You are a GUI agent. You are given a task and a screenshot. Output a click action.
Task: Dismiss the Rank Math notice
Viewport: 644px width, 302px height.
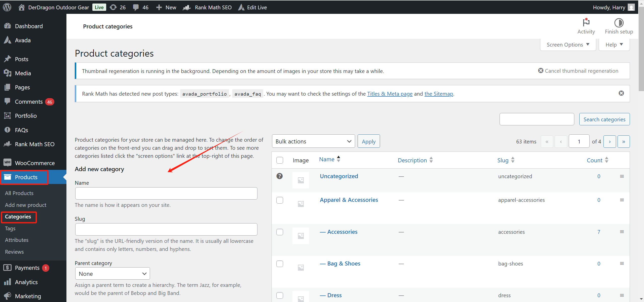coord(621,93)
